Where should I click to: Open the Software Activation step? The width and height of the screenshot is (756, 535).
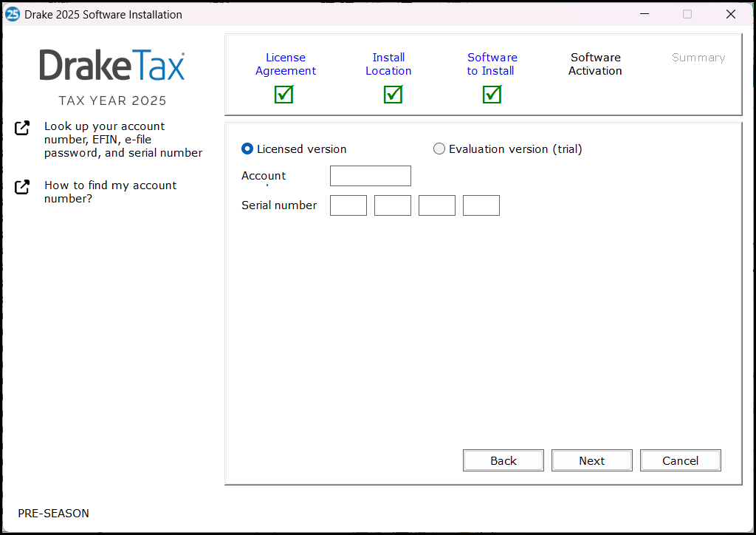click(x=595, y=64)
